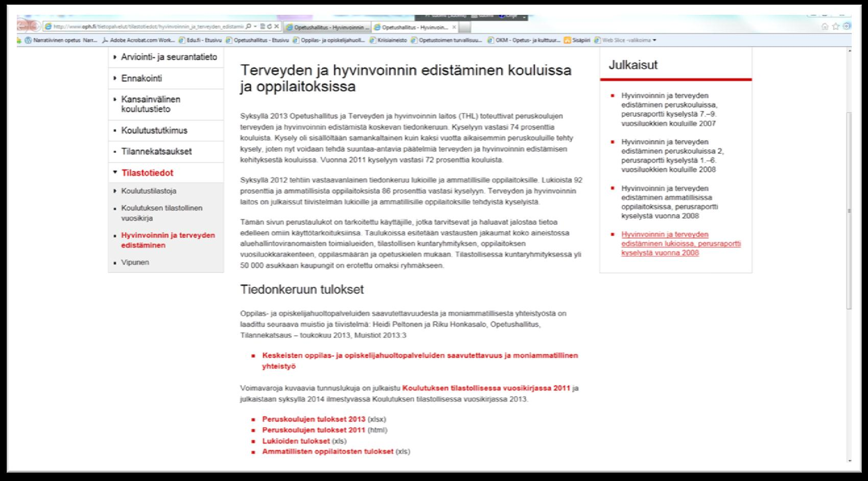Open Web Slice -valikoima dropdown
The image size is (868, 481).
(x=625, y=40)
